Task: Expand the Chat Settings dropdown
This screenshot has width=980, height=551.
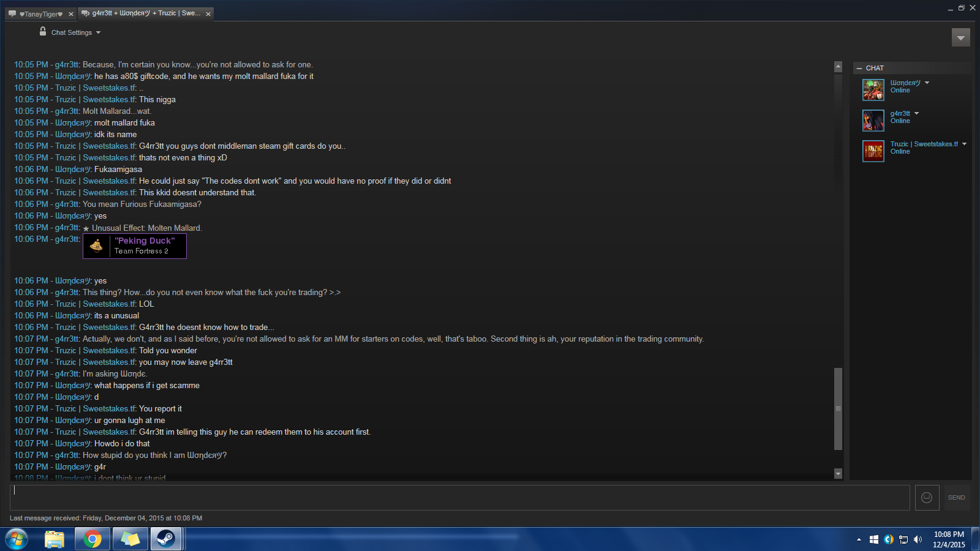Action: point(76,32)
